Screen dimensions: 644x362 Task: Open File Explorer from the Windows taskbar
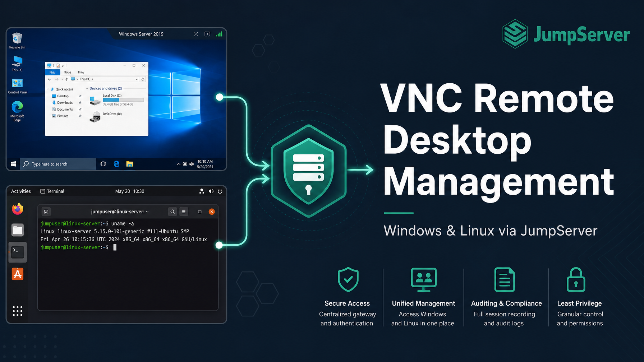130,164
